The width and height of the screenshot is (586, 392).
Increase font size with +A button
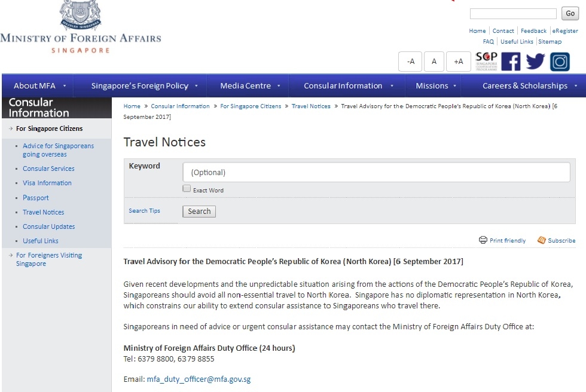click(458, 62)
